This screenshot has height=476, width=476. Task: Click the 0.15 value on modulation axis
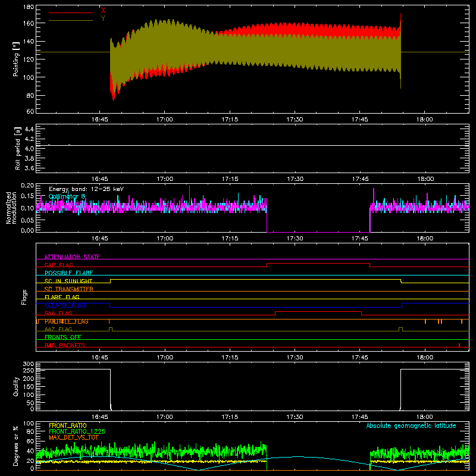coord(27,196)
